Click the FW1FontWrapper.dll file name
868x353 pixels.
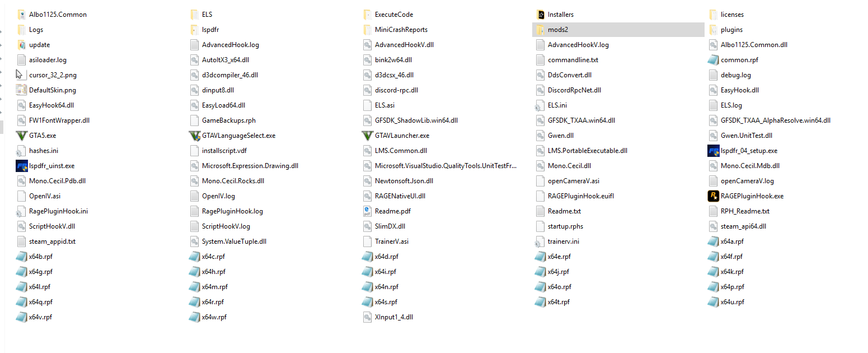pos(59,120)
